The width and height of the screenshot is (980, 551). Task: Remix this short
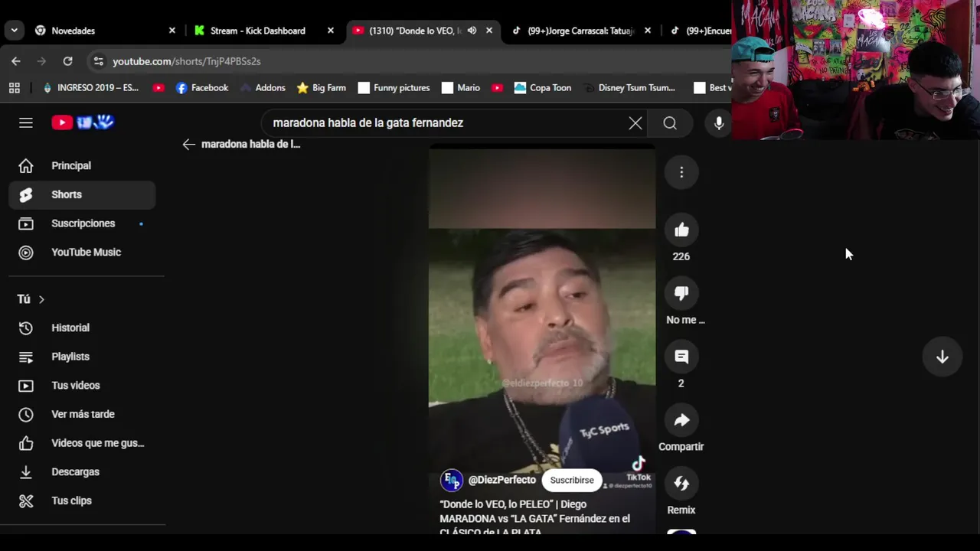[681, 484]
